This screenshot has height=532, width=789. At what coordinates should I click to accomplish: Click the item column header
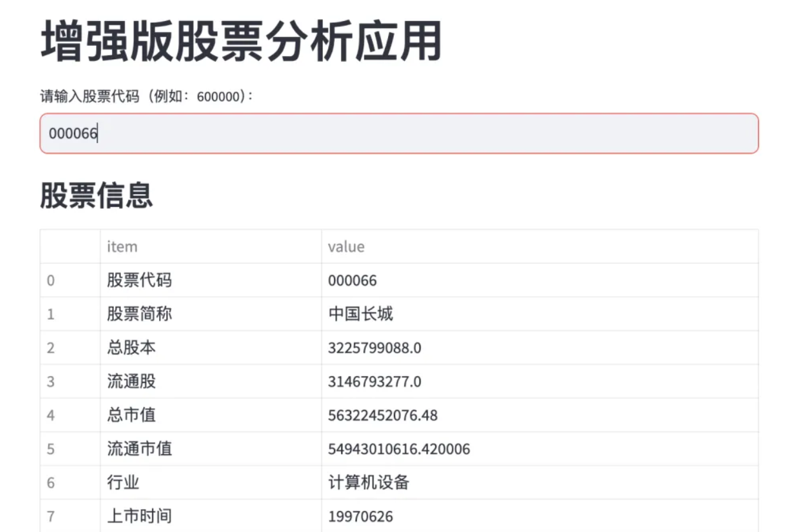(x=211, y=246)
